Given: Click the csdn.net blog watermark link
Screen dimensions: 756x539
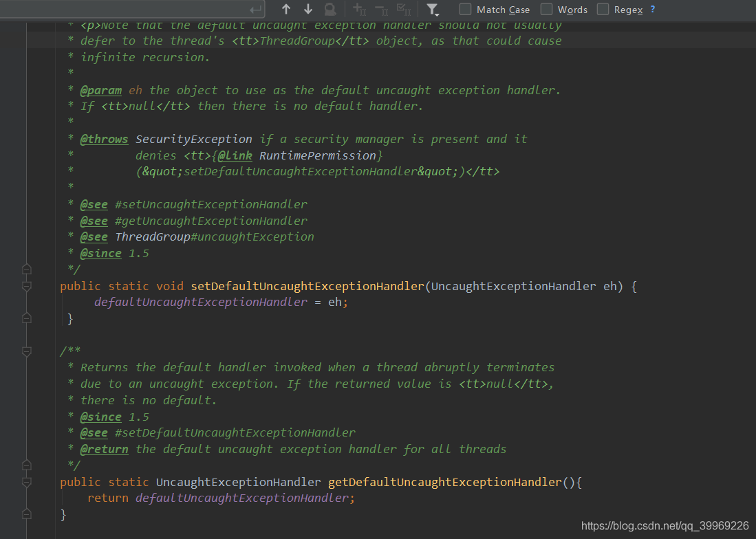Looking at the screenshot, I should pyautogui.click(x=665, y=525).
